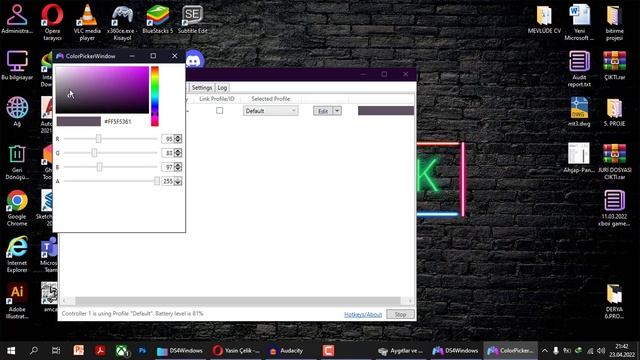The height and width of the screenshot is (360, 640).
Task: Click the taskbar search magnifier
Action: (34, 350)
